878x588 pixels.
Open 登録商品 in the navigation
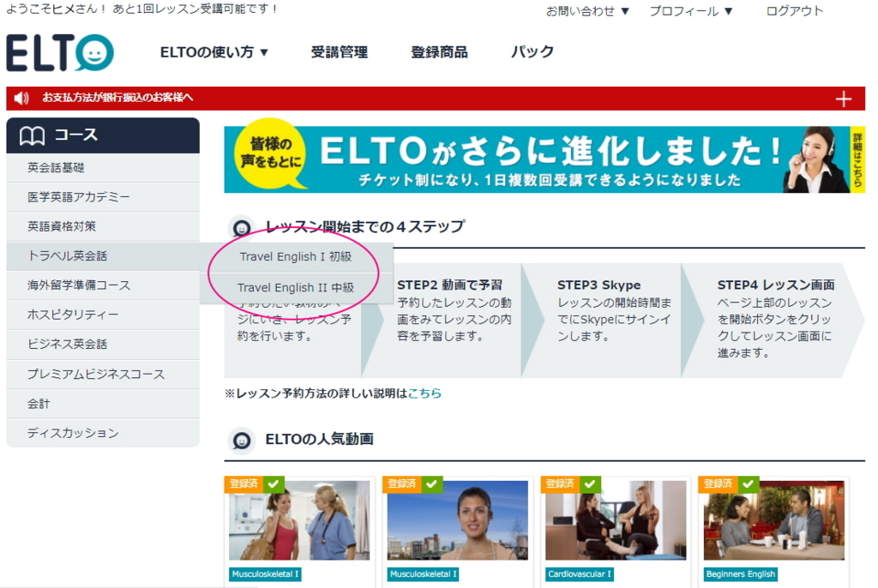[439, 52]
